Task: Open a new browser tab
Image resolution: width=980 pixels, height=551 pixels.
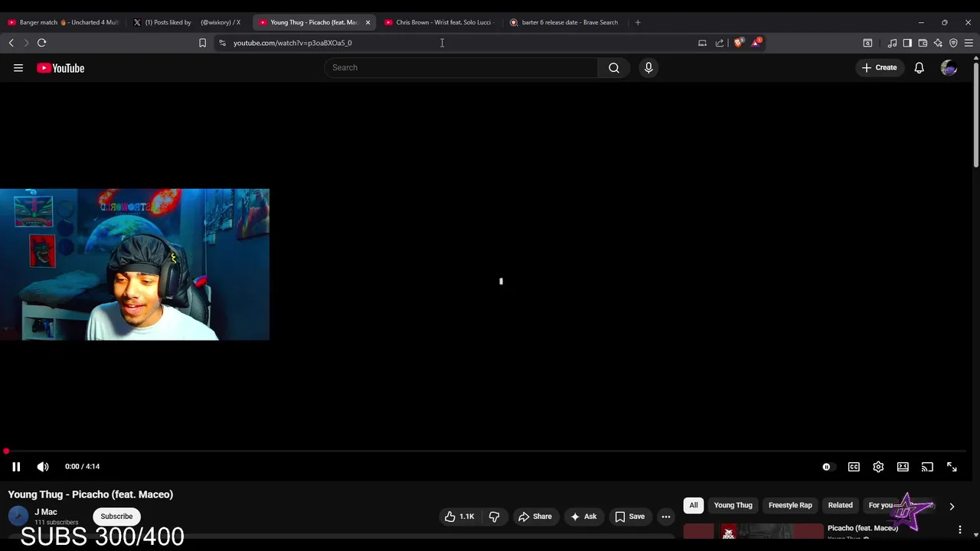Action: (638, 22)
